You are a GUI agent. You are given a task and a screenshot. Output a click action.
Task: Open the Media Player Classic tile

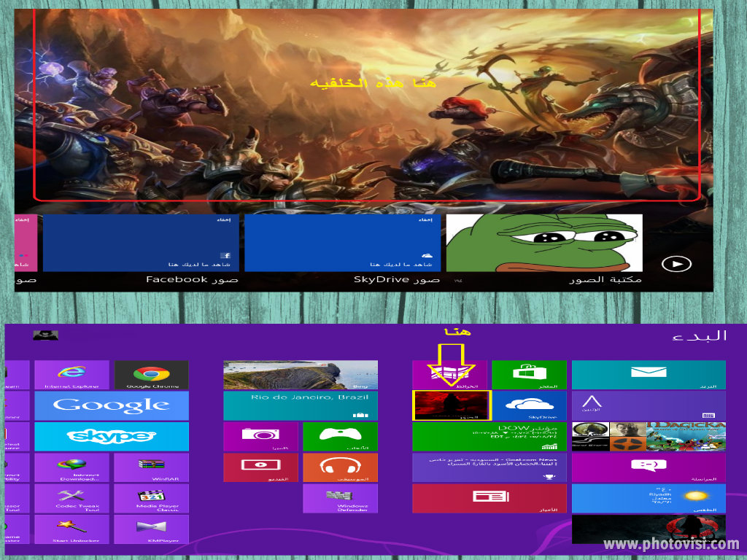click(x=152, y=499)
